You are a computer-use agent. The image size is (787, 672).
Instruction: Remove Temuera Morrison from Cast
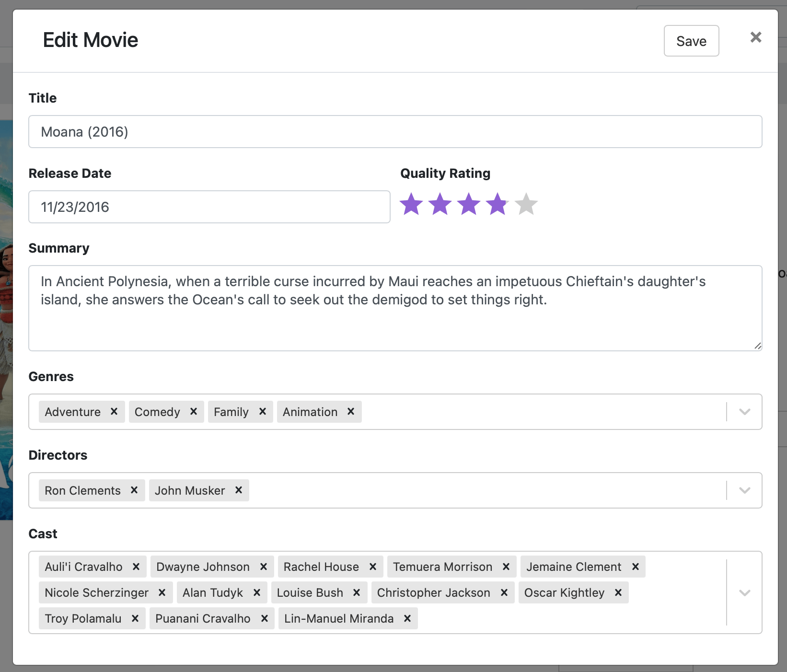506,567
